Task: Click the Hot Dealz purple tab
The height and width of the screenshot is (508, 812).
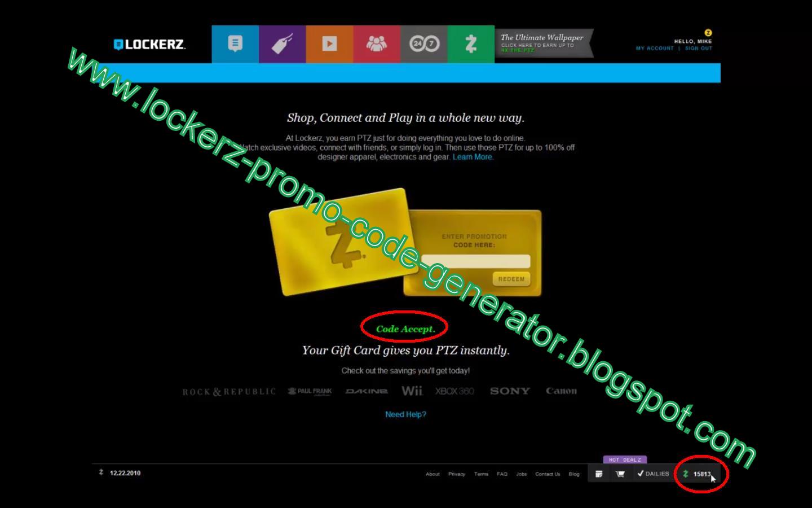Action: click(625, 460)
